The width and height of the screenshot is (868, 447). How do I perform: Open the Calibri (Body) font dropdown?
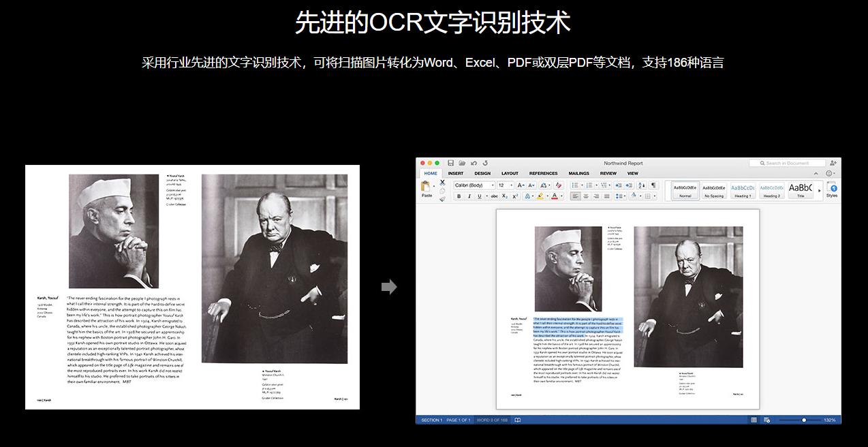coord(474,185)
